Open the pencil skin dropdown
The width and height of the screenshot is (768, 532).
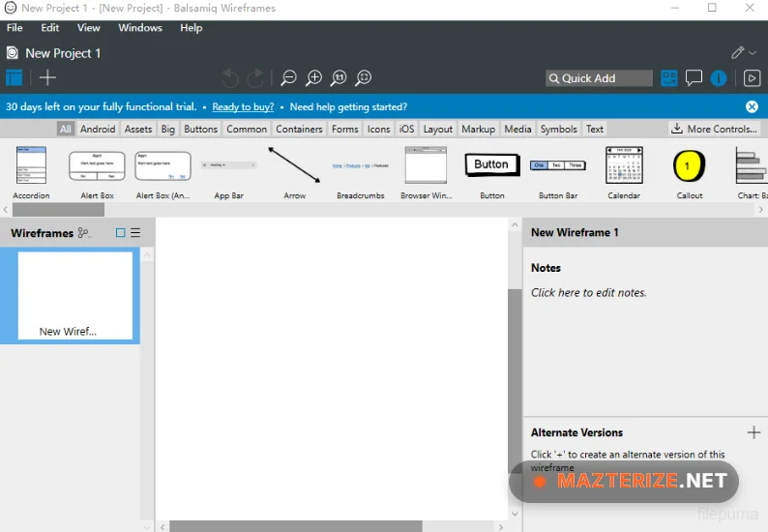tap(744, 52)
